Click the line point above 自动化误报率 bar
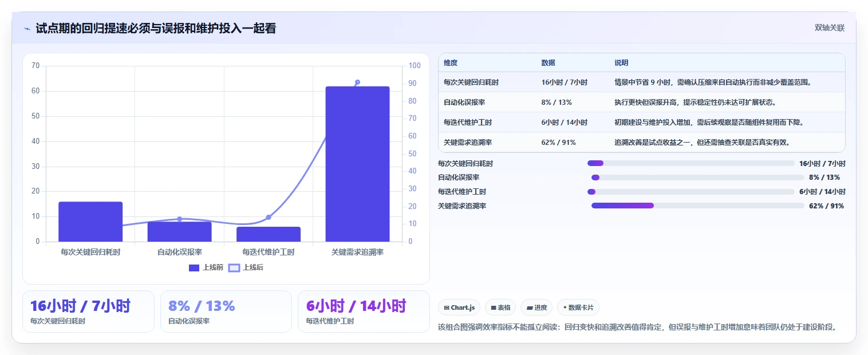 [x=179, y=219]
